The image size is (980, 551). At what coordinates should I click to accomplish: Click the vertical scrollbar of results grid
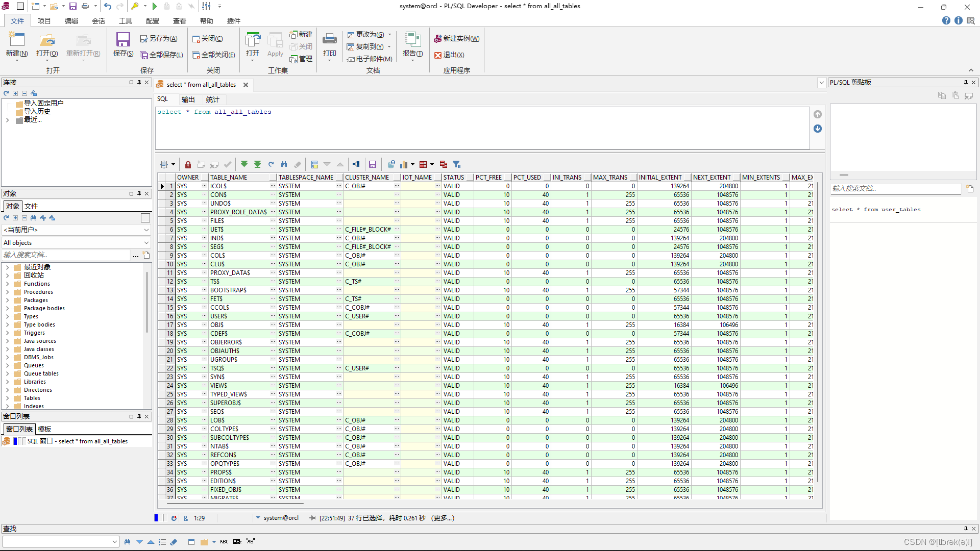[x=818, y=332]
